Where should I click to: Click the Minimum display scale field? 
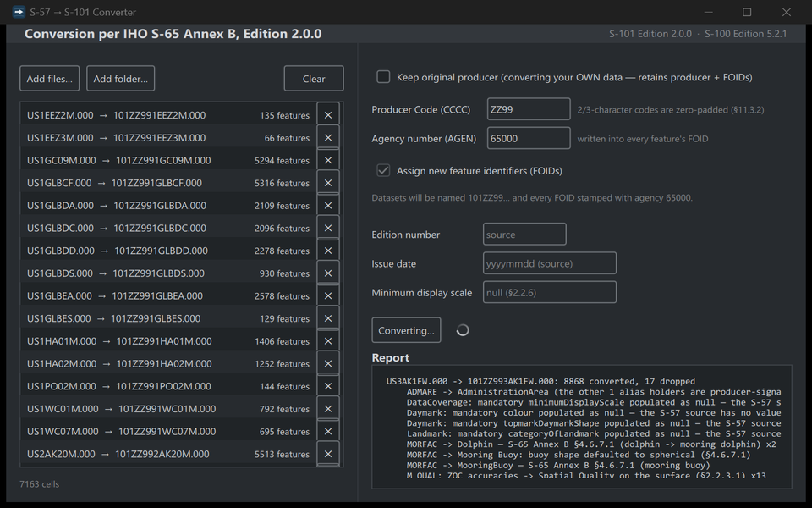tap(550, 292)
